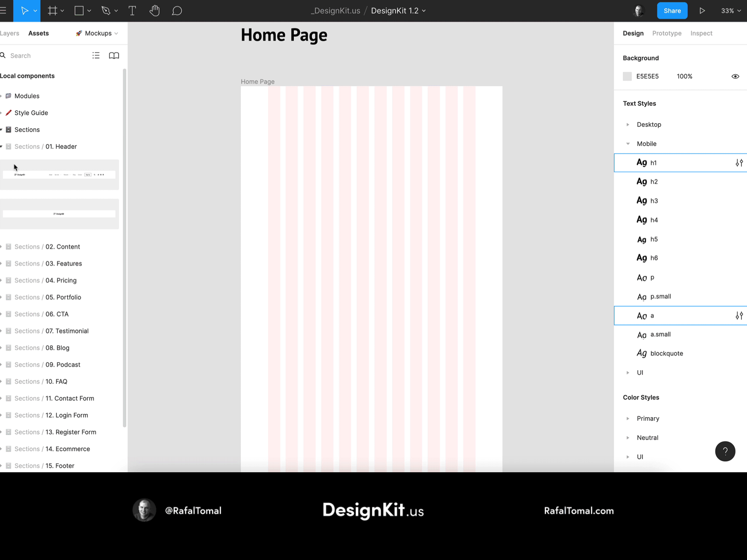Image resolution: width=747 pixels, height=560 pixels.
Task: Open the 33% zoom dropdown
Action: coord(731,11)
